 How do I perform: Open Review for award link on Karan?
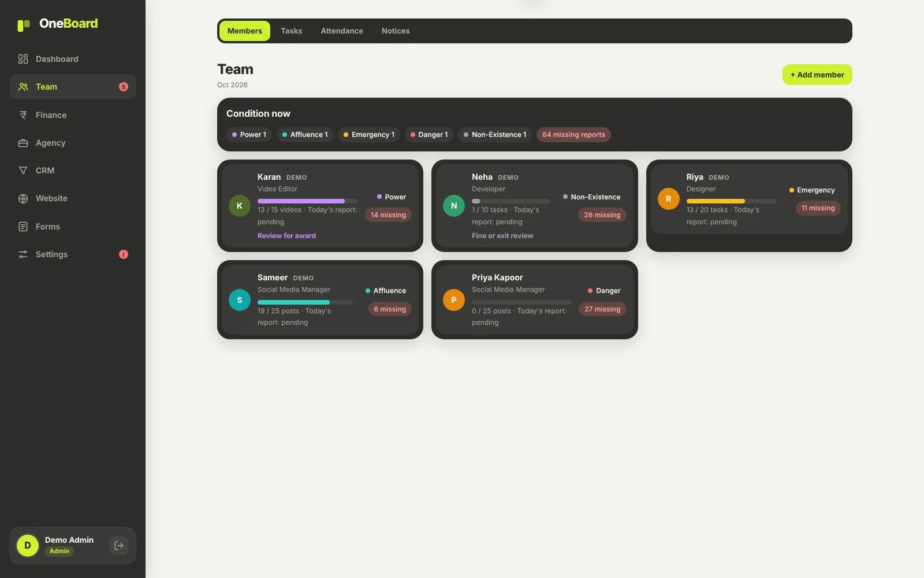[286, 236]
